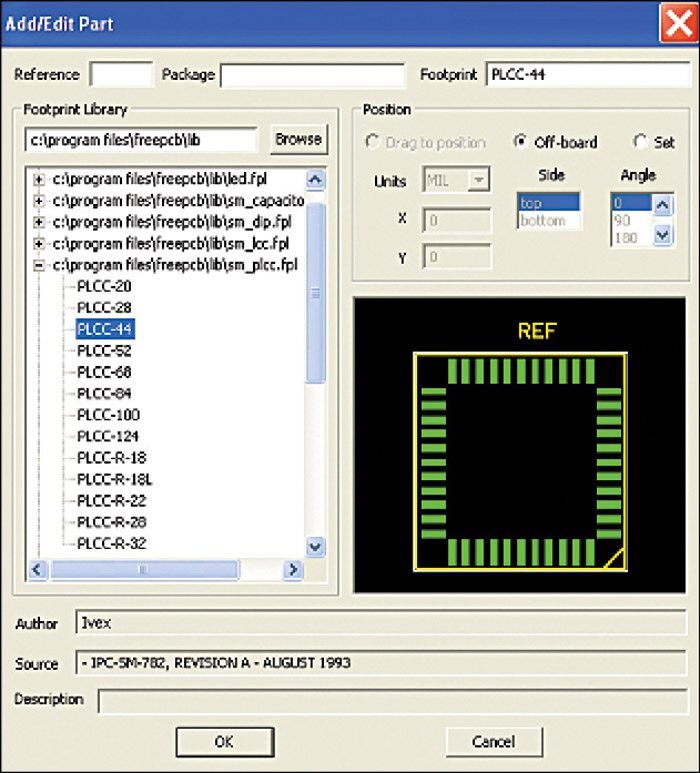
Task: Collapse the sm_plcc.fpl library node
Action: coord(39,265)
